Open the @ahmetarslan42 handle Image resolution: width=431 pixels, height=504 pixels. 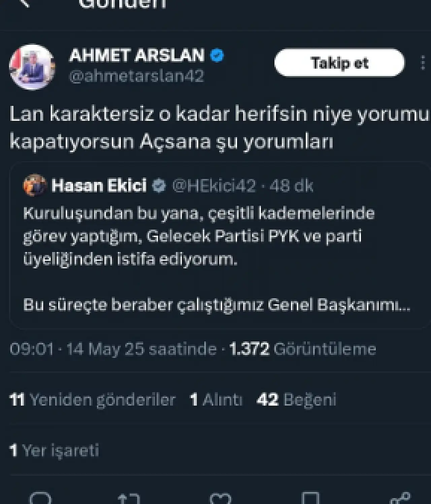pyautogui.click(x=136, y=76)
